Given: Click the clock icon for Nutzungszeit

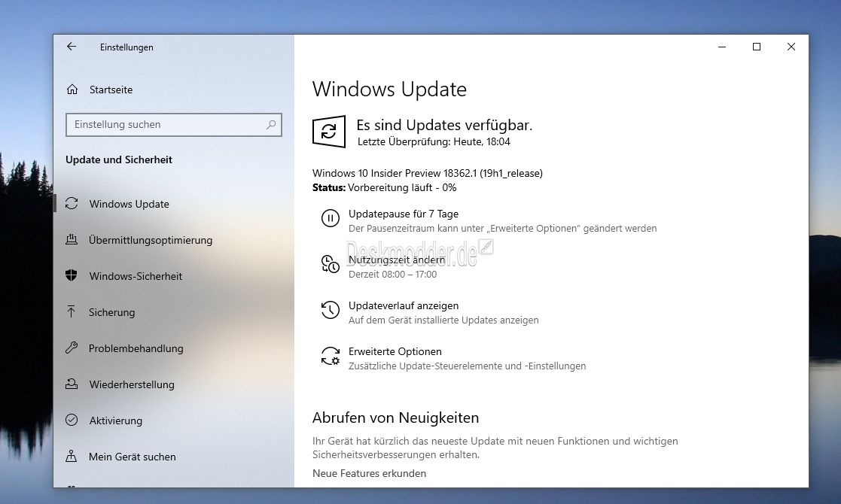Looking at the screenshot, I should click(331, 264).
